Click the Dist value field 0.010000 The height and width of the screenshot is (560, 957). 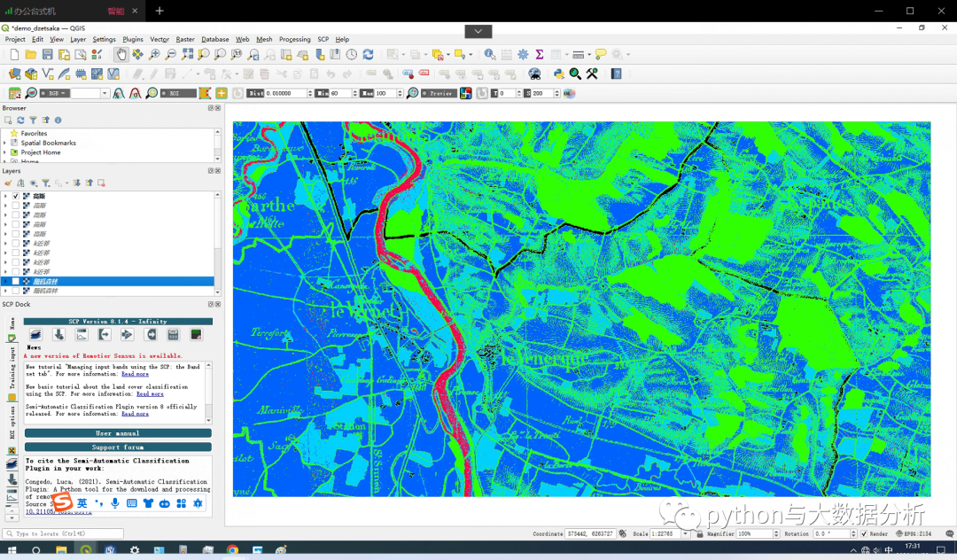(285, 93)
